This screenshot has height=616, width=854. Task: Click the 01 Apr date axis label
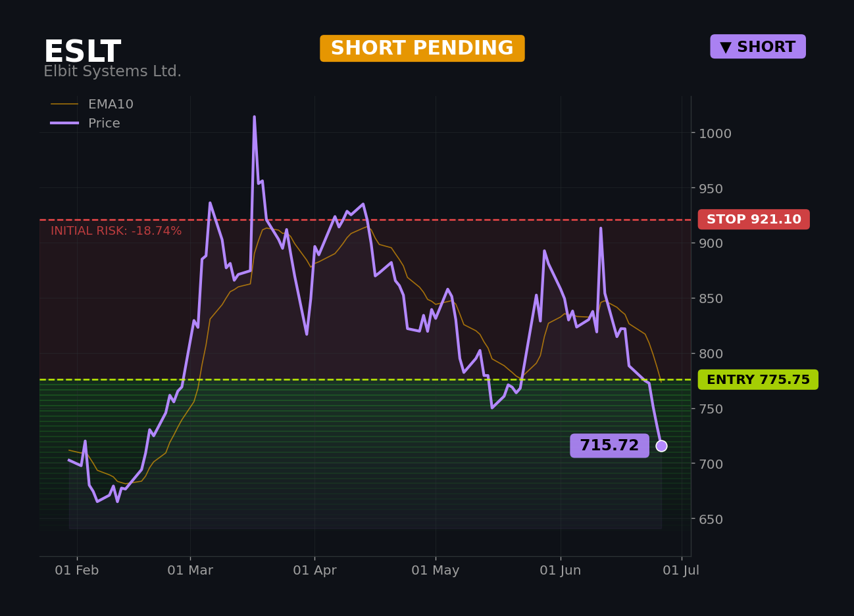point(314,571)
